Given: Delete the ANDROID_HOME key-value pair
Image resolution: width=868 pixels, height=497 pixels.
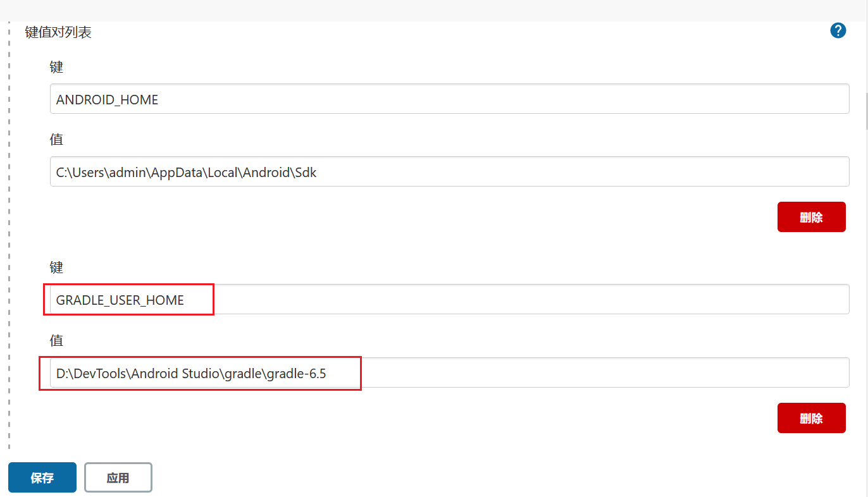Looking at the screenshot, I should [x=811, y=216].
